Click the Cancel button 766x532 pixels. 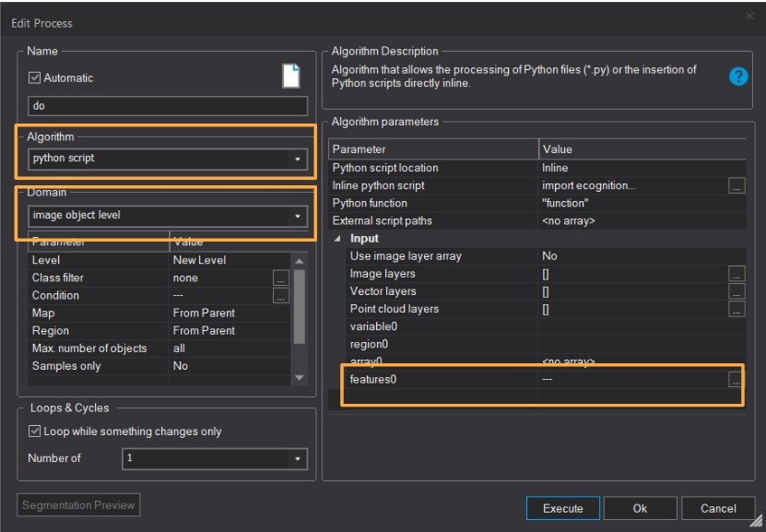coord(718,508)
